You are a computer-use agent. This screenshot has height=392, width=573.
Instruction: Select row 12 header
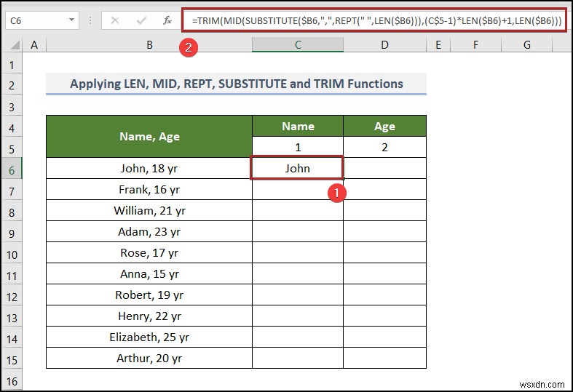point(12,297)
